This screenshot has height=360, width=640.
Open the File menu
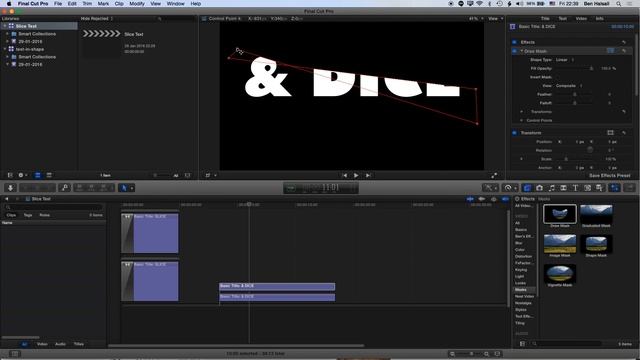tap(58, 3)
